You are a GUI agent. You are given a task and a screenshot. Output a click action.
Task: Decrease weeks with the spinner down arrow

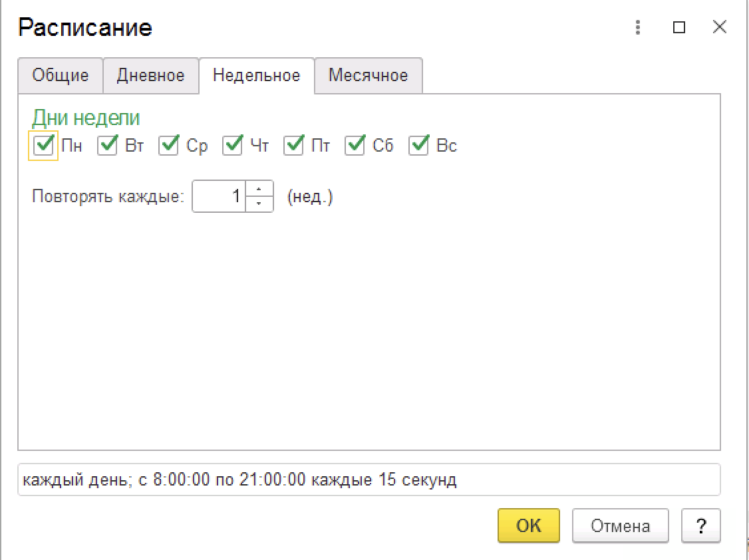[x=259, y=204]
